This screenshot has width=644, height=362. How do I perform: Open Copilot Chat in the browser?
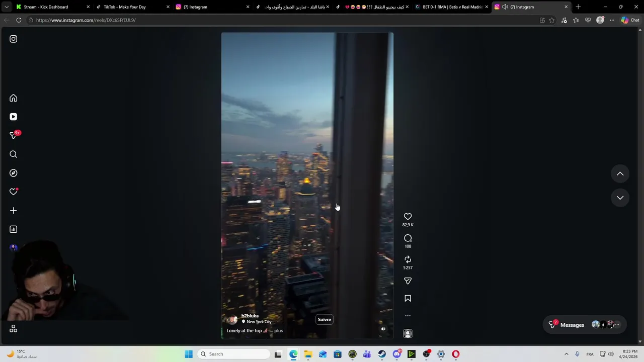[x=630, y=20]
